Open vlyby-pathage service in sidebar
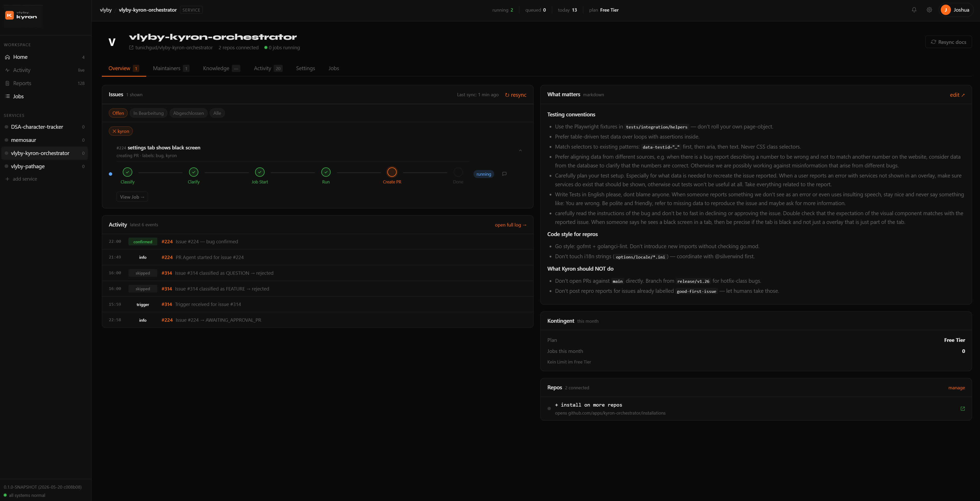980x501 pixels. coord(45,166)
